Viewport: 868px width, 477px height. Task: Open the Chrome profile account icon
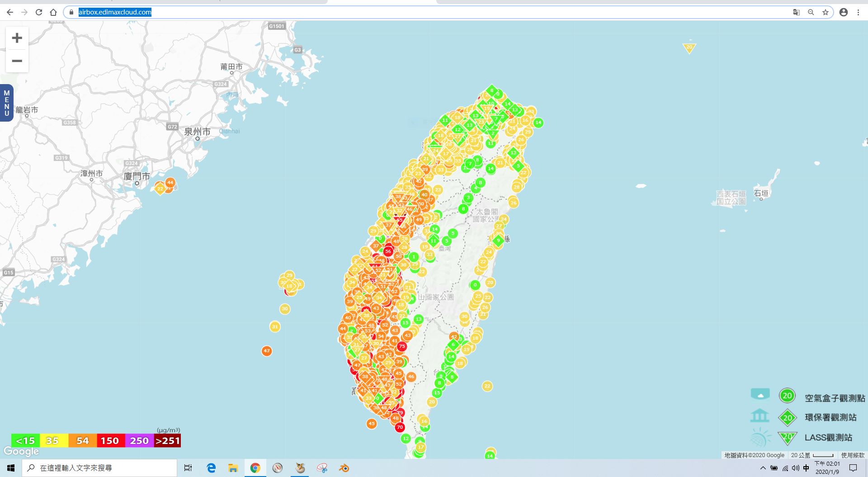click(x=844, y=12)
